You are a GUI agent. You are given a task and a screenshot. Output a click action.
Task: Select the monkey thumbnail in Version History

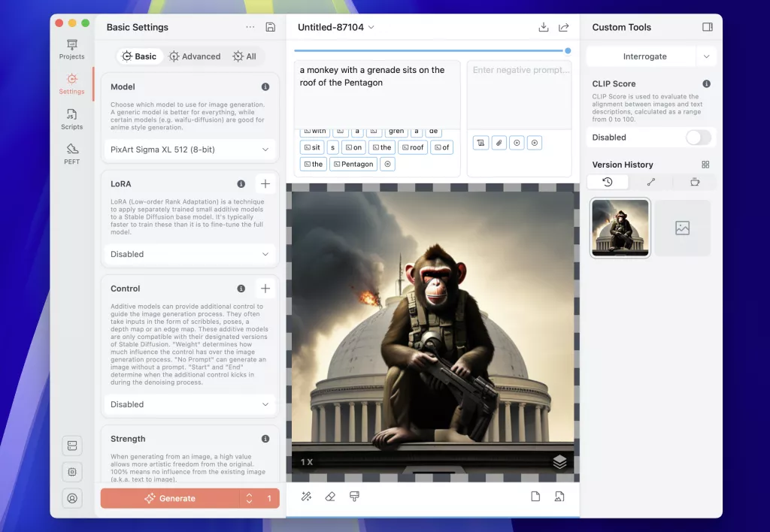click(620, 228)
